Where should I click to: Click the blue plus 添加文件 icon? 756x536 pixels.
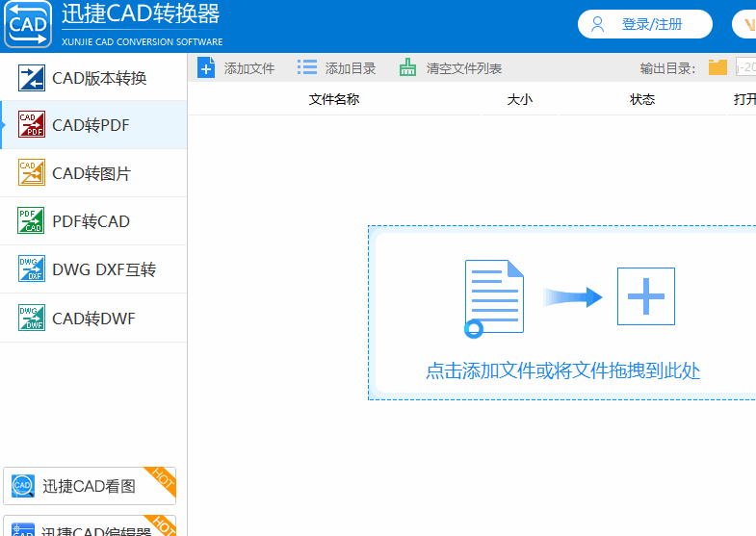pos(206,68)
